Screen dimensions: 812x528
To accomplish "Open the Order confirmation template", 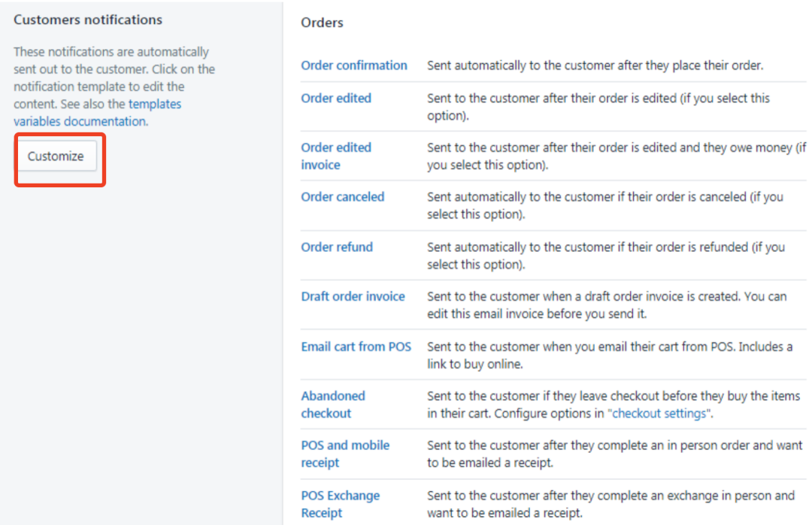I will (x=354, y=65).
